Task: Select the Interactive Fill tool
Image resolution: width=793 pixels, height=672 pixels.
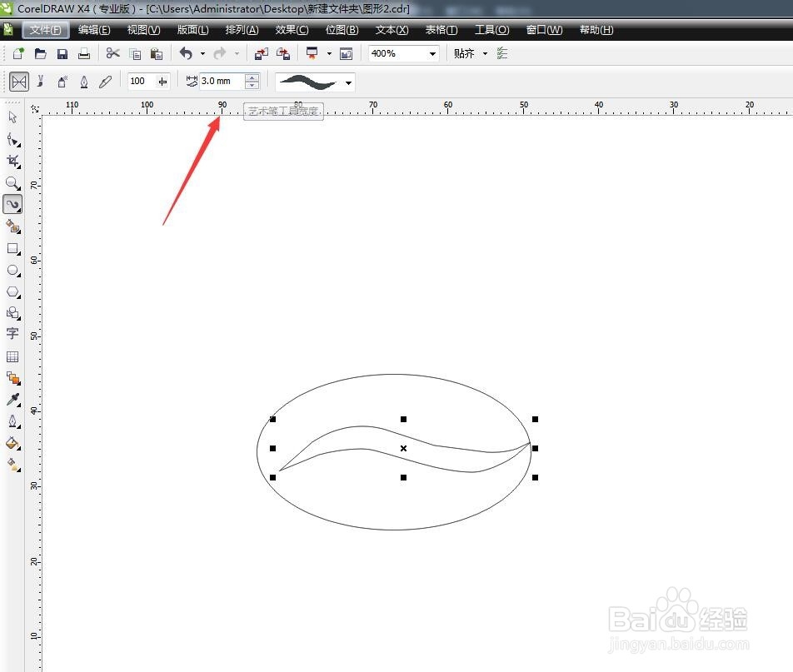Action: 12,464
